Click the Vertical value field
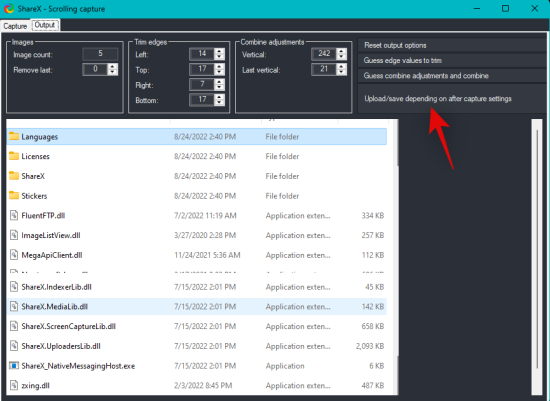Viewport: 550px width, 401px height. 324,54
